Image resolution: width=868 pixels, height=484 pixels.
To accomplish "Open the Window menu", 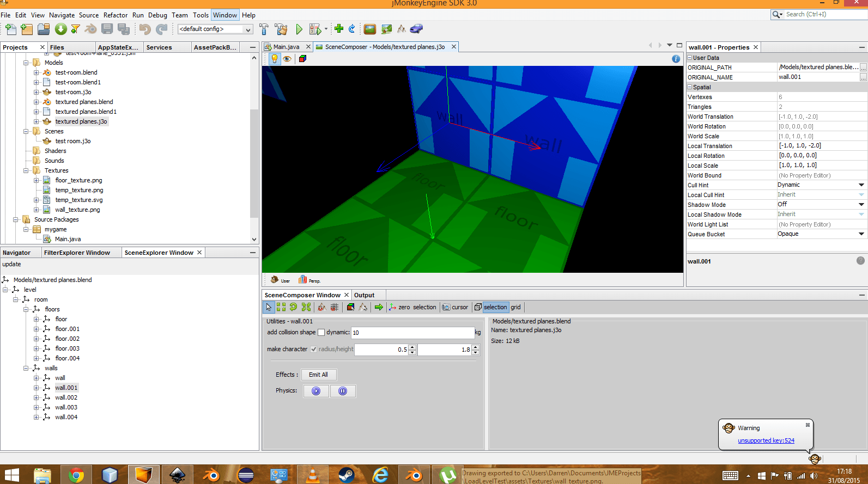I will tap(225, 15).
